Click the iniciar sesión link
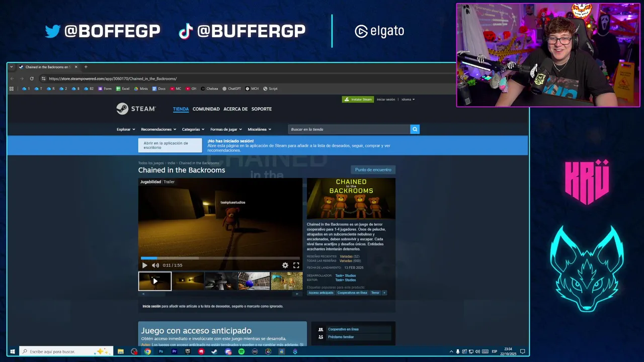Viewport: 644px width, 362px height. tap(386, 100)
